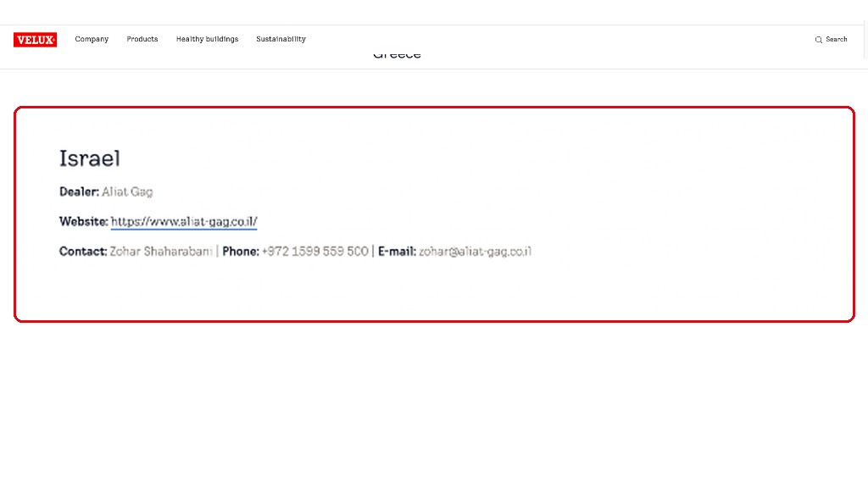Click the Search label in header

(x=837, y=39)
